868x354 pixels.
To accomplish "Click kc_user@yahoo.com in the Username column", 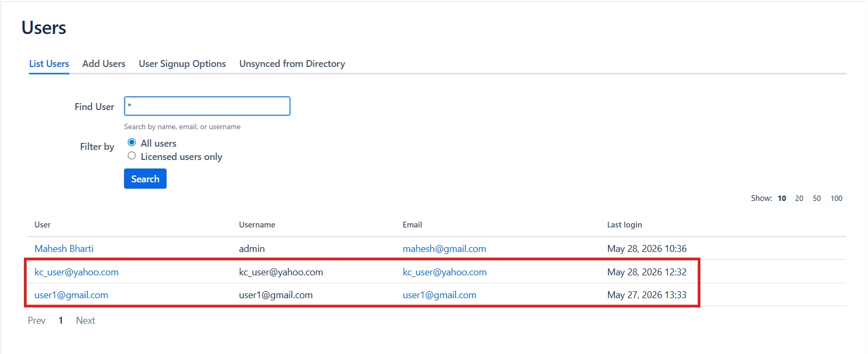I will pos(281,272).
